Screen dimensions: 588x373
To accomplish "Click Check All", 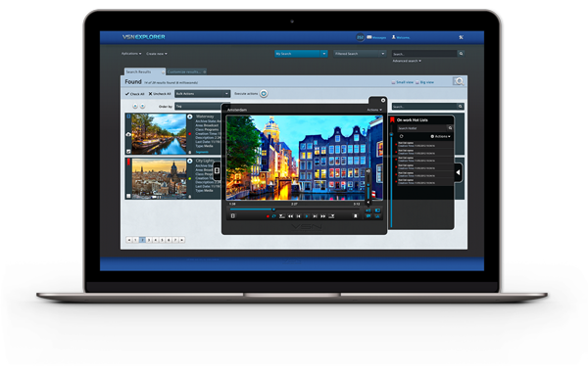I will pyautogui.click(x=134, y=94).
